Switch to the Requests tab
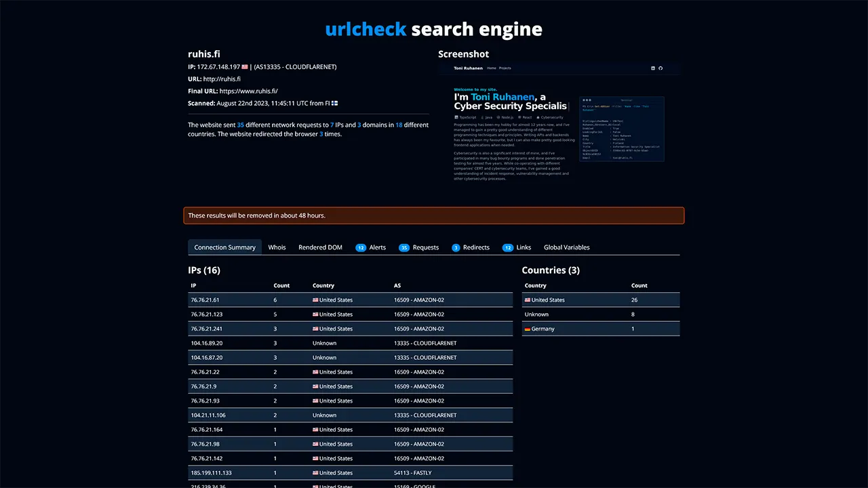Image resolution: width=868 pixels, height=488 pixels. click(418, 247)
